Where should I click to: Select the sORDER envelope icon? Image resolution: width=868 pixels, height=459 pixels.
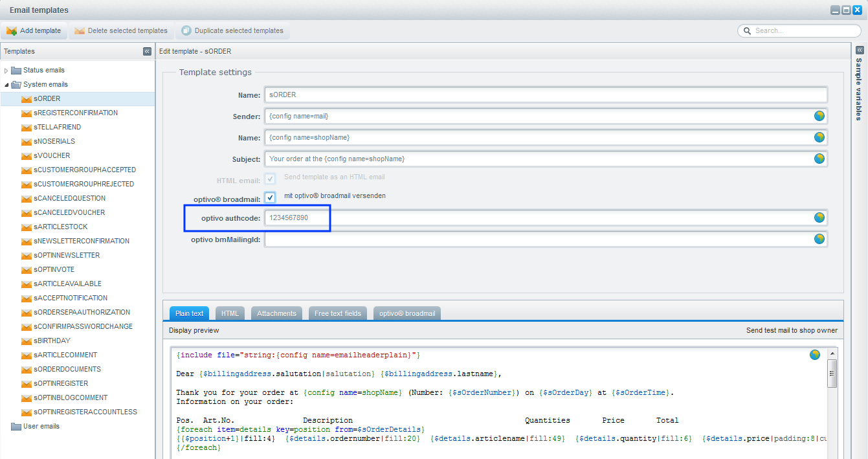click(27, 99)
